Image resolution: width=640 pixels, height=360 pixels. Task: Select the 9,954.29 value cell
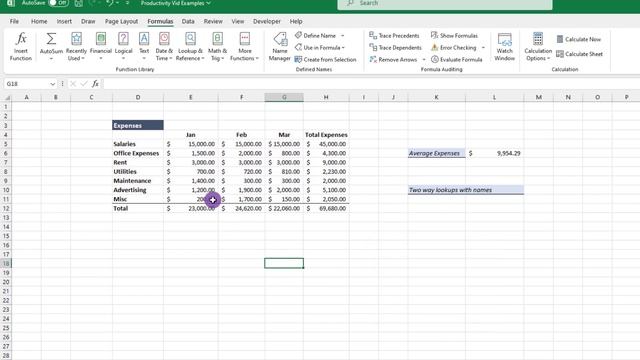[x=494, y=153]
